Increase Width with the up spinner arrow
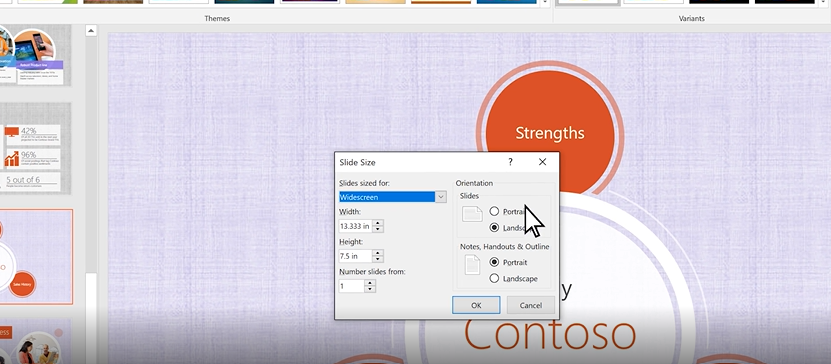The width and height of the screenshot is (831, 364). 377,223
